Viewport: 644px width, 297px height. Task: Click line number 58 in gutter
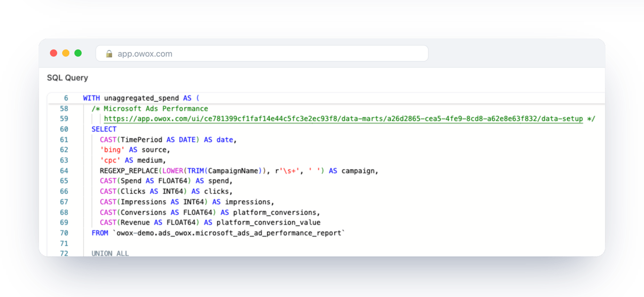(x=64, y=108)
